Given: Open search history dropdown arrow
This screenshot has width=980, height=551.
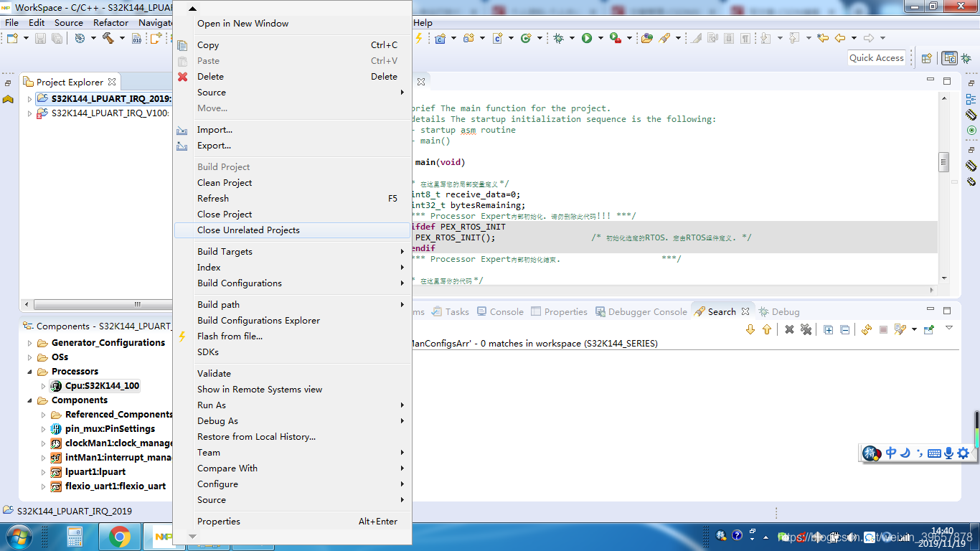Looking at the screenshot, I should (914, 329).
